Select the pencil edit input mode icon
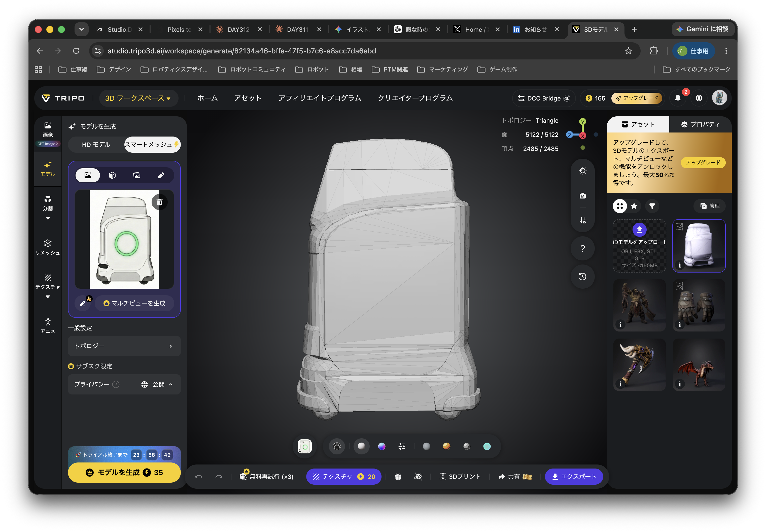Screen dimensions: 766x532 161,175
